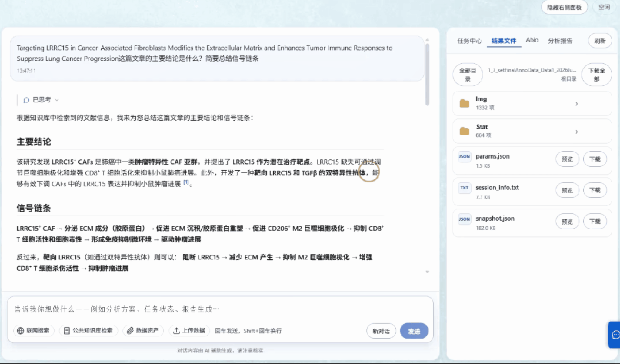Switch to the 分析报告 tab
The width and height of the screenshot is (620, 364).
[560, 41]
